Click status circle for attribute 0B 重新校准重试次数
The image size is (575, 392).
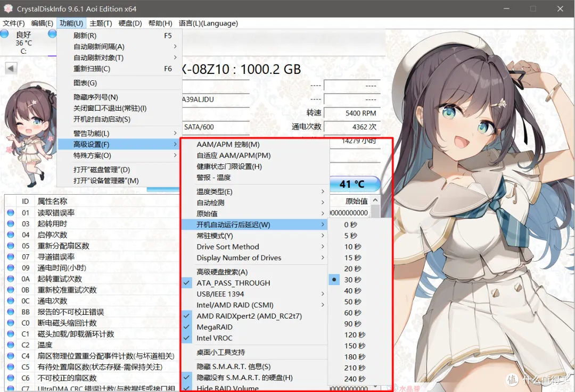pyautogui.click(x=11, y=290)
